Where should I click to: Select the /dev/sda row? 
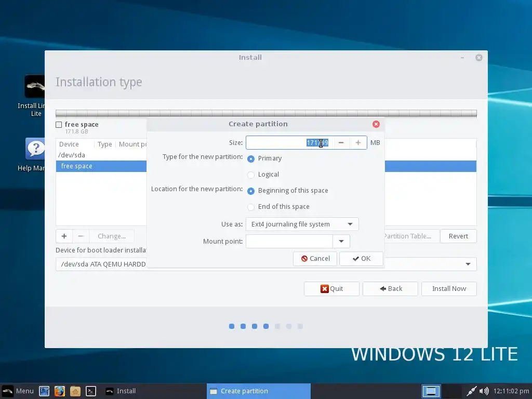[x=101, y=155]
